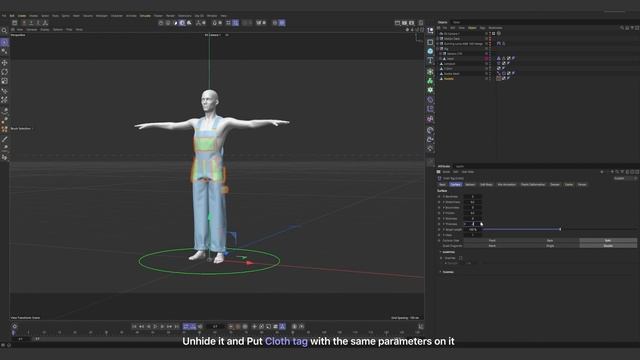Select the camera object at top of Objects list
Viewport: 640px width, 360px height.
point(451,33)
